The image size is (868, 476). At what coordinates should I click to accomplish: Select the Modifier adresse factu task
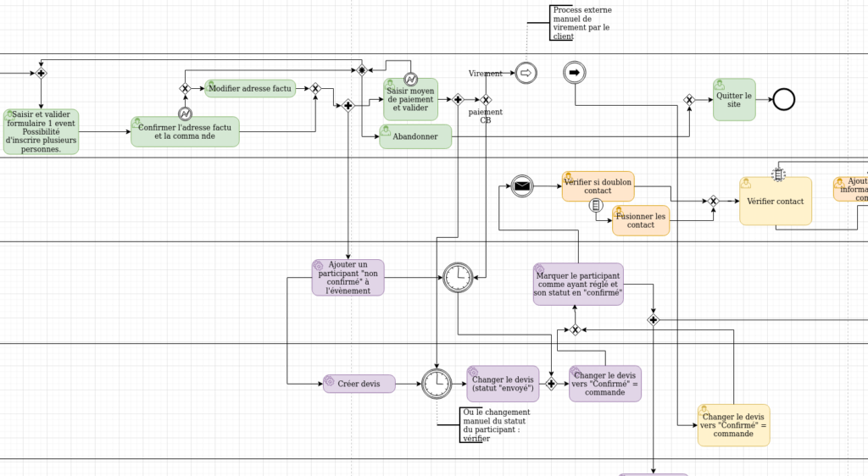click(x=250, y=88)
